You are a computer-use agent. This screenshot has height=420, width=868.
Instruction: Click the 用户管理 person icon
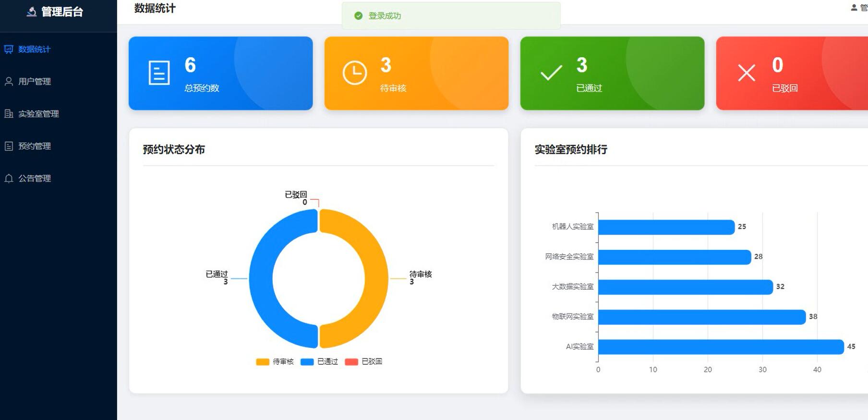(x=9, y=81)
